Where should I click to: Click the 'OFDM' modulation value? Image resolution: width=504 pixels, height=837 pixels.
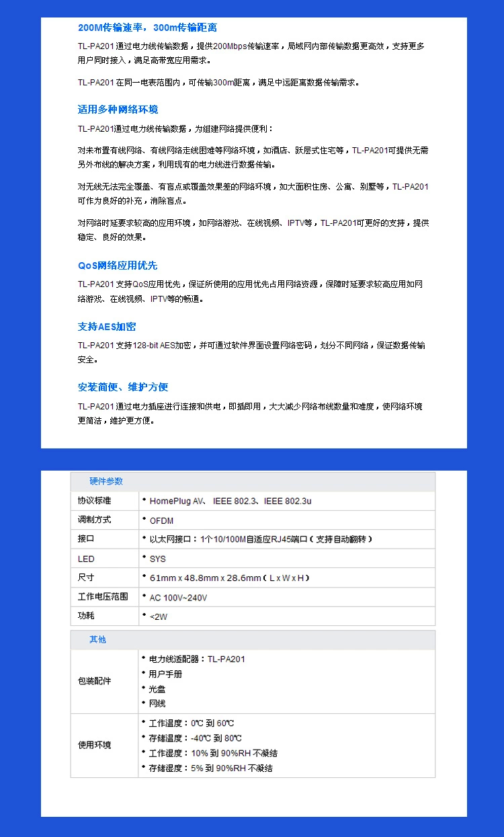pos(161,520)
